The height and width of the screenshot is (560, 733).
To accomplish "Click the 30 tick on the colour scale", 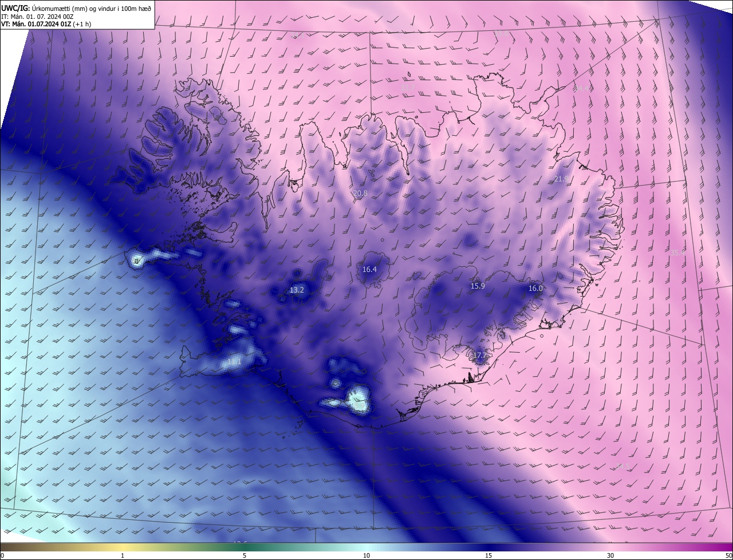I will tap(610, 555).
